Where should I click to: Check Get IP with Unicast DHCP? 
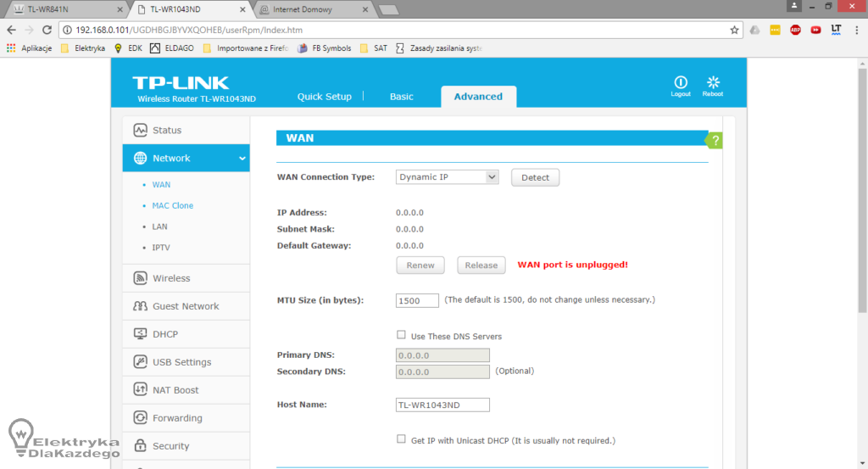(x=402, y=439)
